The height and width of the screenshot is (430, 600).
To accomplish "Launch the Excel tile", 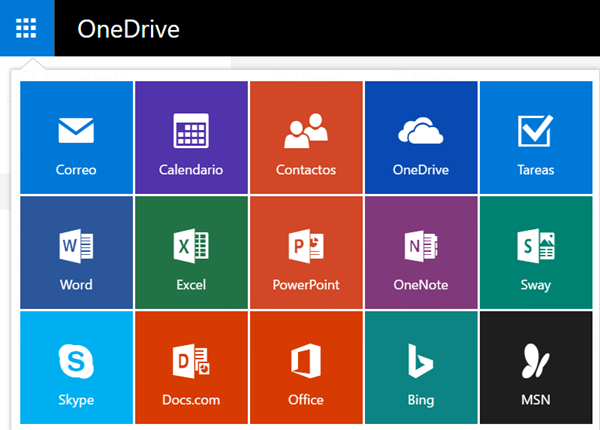I will click(x=191, y=252).
